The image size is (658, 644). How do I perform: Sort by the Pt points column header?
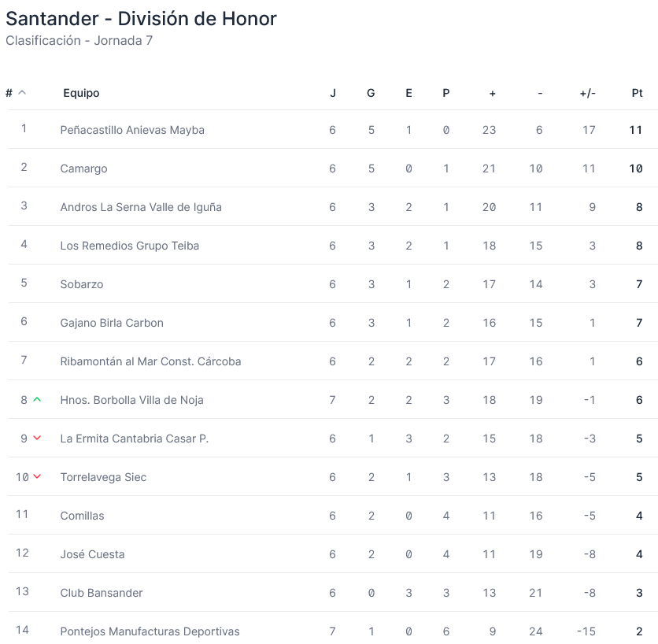pyautogui.click(x=638, y=93)
